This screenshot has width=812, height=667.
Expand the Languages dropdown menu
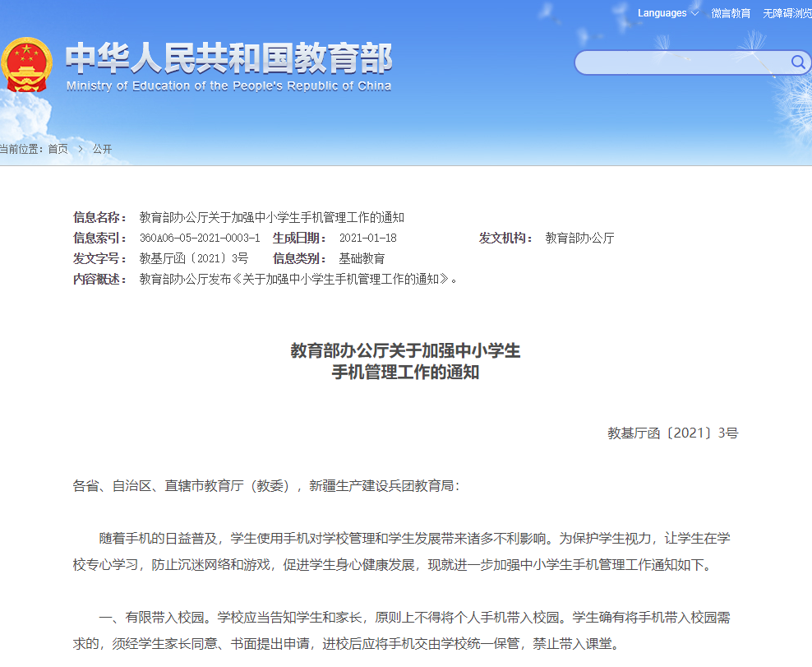[x=662, y=13]
